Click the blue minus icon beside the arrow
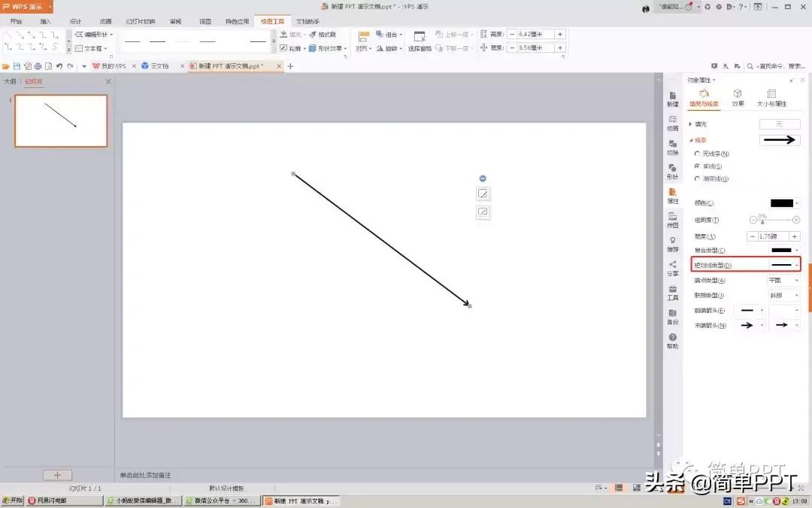 coord(483,178)
